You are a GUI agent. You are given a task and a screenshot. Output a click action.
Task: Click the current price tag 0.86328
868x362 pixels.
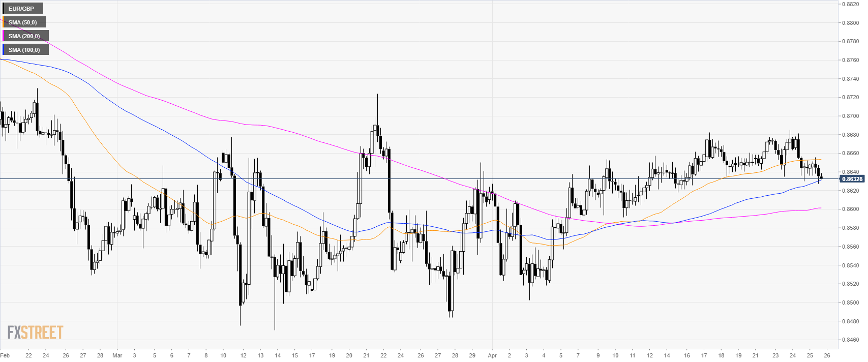[852, 179]
